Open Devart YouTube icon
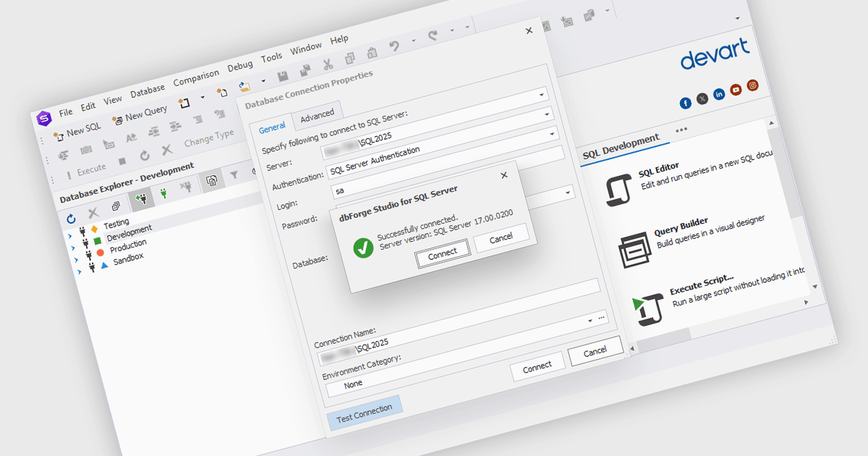This screenshot has width=868, height=456. pos(736,90)
